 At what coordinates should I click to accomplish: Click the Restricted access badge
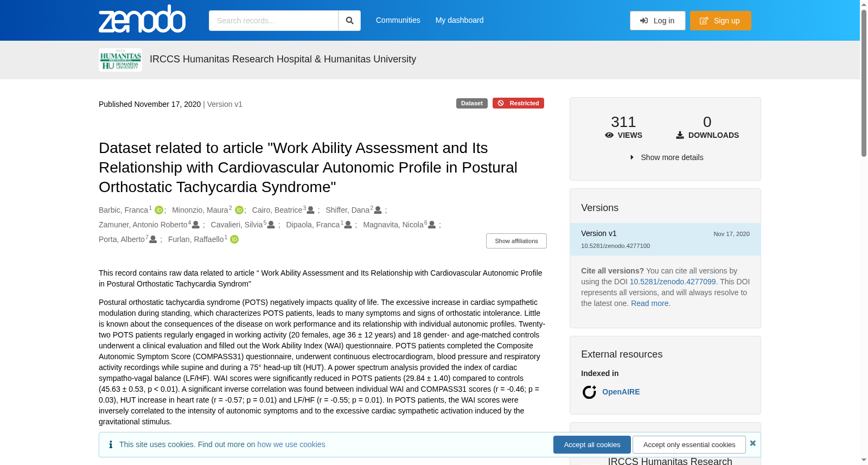pos(518,103)
